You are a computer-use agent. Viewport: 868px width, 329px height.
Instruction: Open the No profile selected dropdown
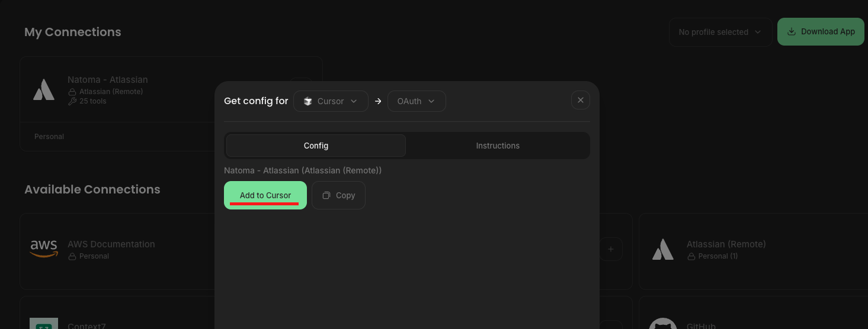point(720,32)
